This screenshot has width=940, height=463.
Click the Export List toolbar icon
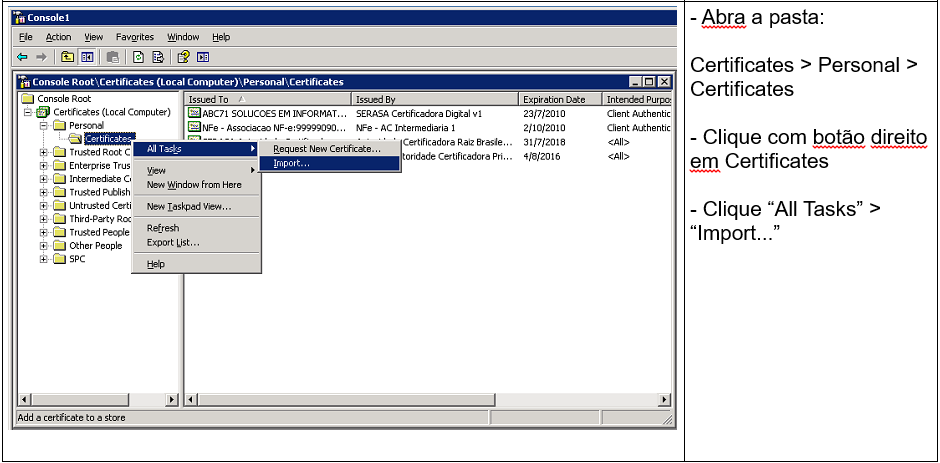tap(158, 57)
